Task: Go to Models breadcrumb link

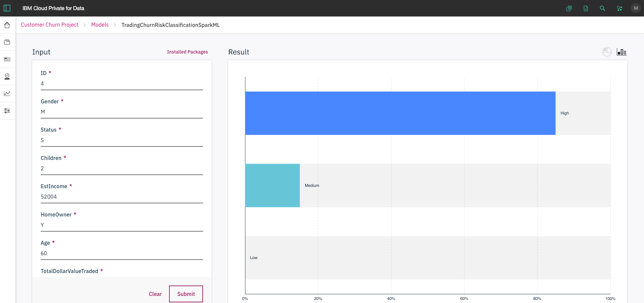Action: point(100,25)
